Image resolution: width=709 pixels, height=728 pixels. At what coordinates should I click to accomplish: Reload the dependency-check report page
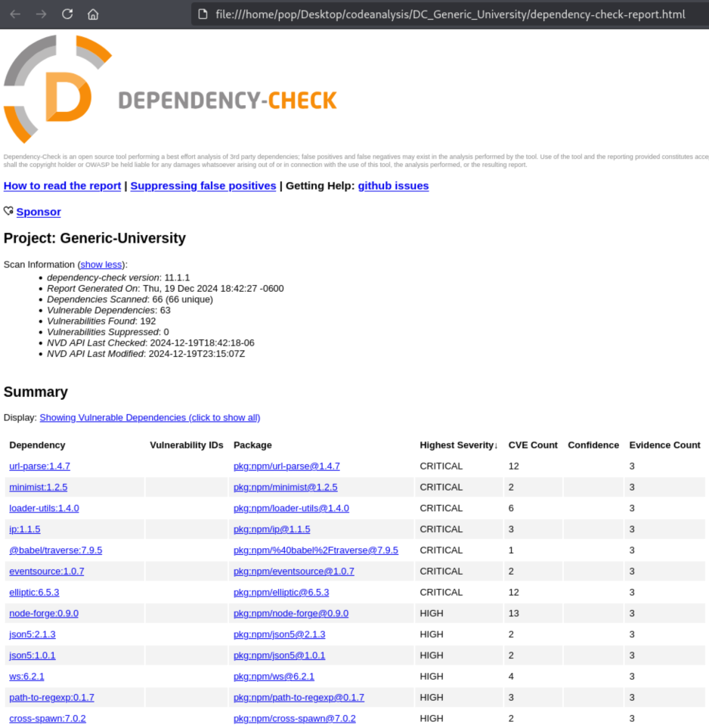(x=67, y=14)
